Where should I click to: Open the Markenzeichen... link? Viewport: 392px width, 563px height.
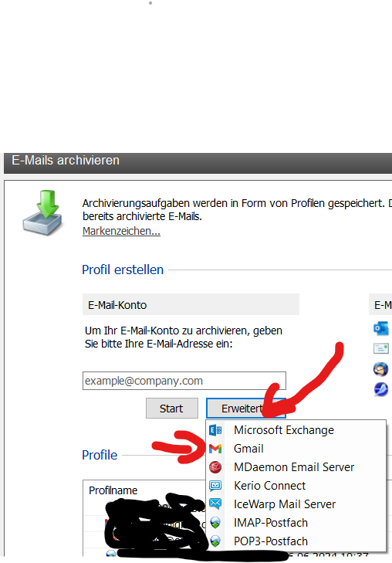121,231
